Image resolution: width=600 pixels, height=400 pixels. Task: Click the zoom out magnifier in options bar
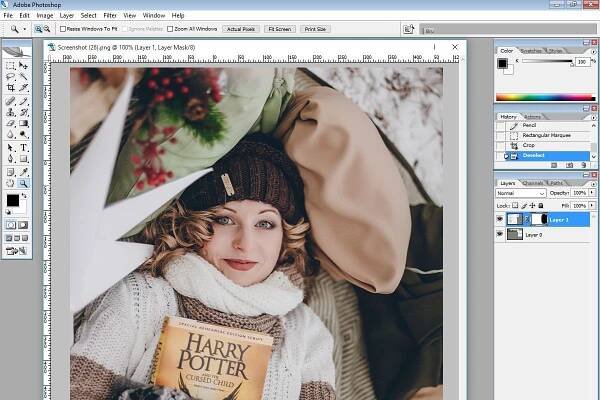(47, 30)
